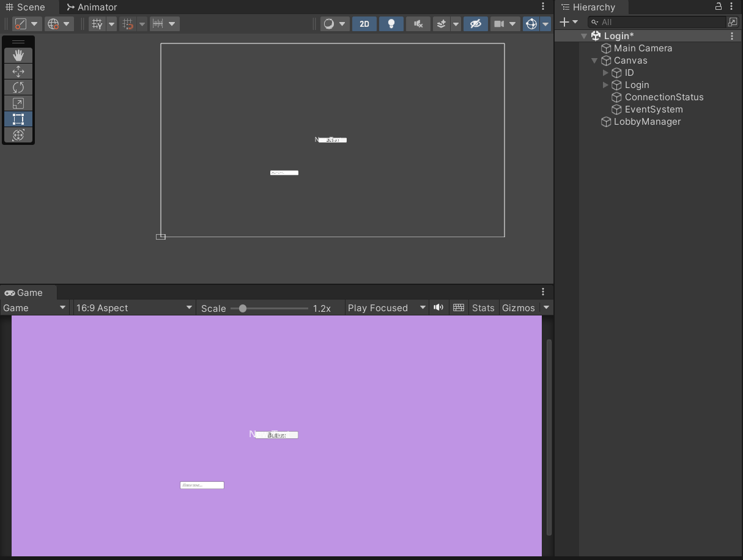The width and height of the screenshot is (743, 560).
Task: Select the Transform tool
Action: point(18,134)
